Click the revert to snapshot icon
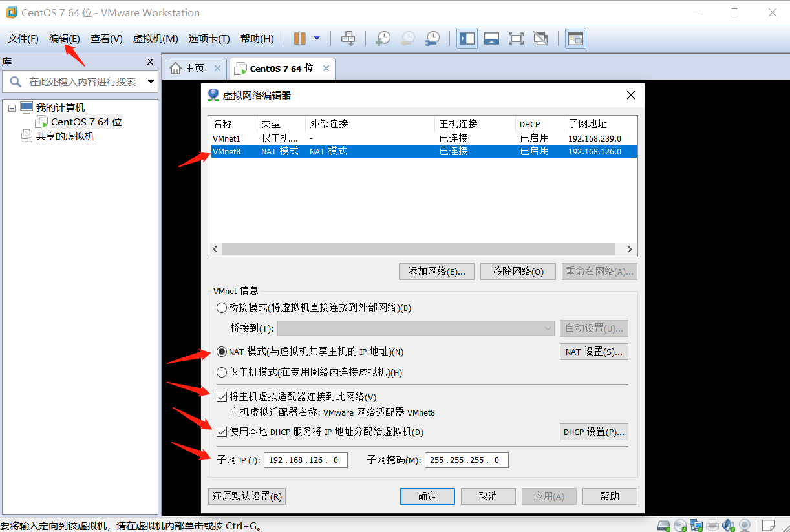Screen dimensions: 790x532 407,39
